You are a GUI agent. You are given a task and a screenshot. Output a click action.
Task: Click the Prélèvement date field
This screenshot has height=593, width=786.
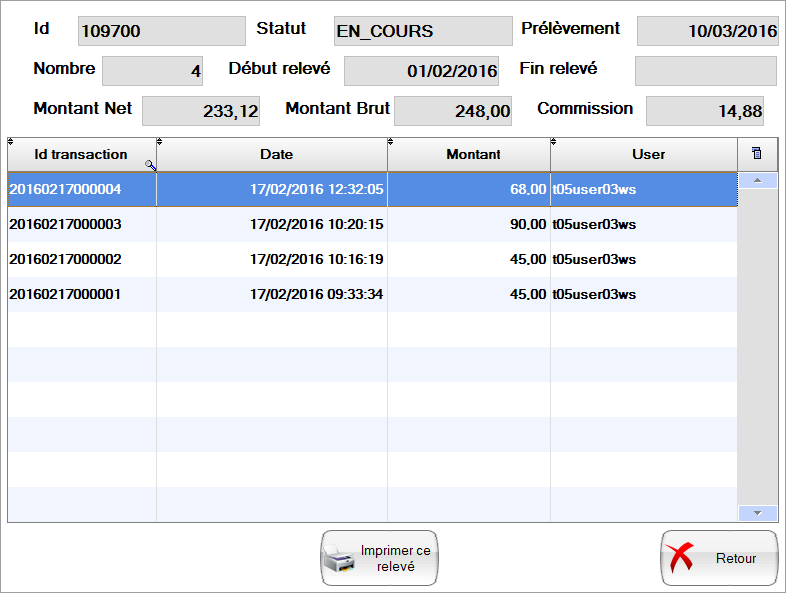(708, 31)
